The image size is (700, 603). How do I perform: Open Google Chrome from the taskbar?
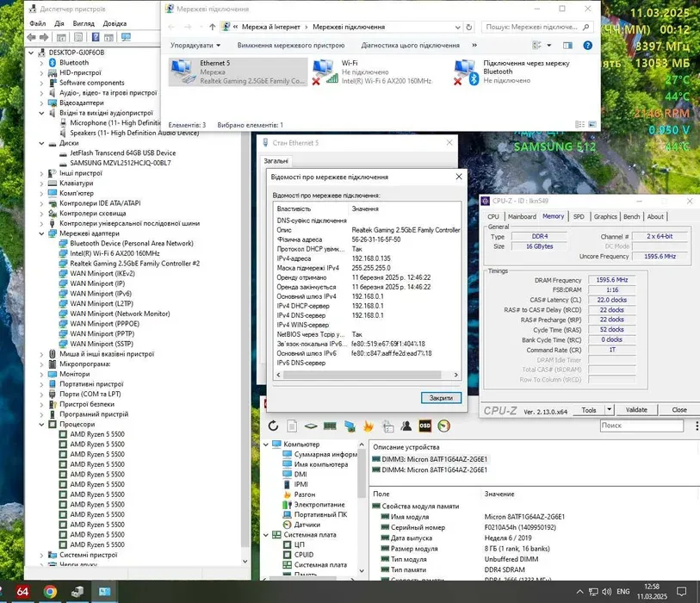[50, 592]
